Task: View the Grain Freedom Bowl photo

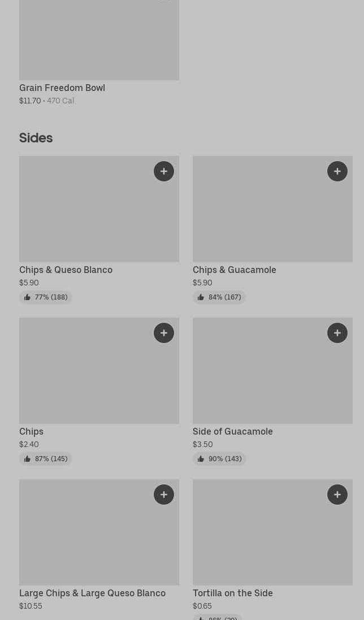Action: pos(99,40)
